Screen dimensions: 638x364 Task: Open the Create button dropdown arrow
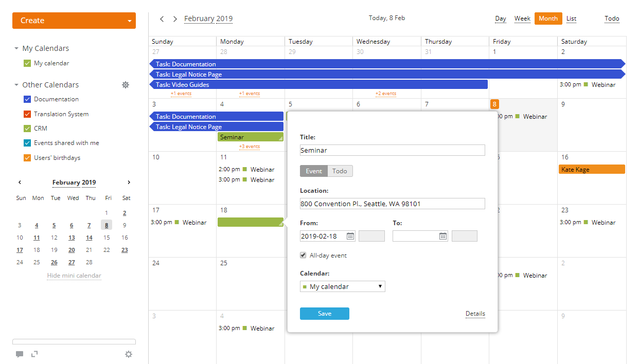point(130,21)
